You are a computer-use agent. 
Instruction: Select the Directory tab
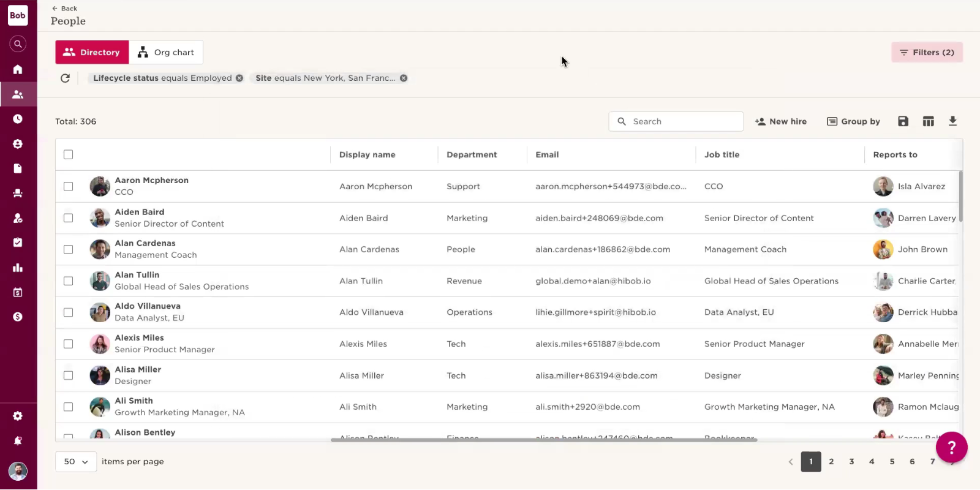(92, 53)
